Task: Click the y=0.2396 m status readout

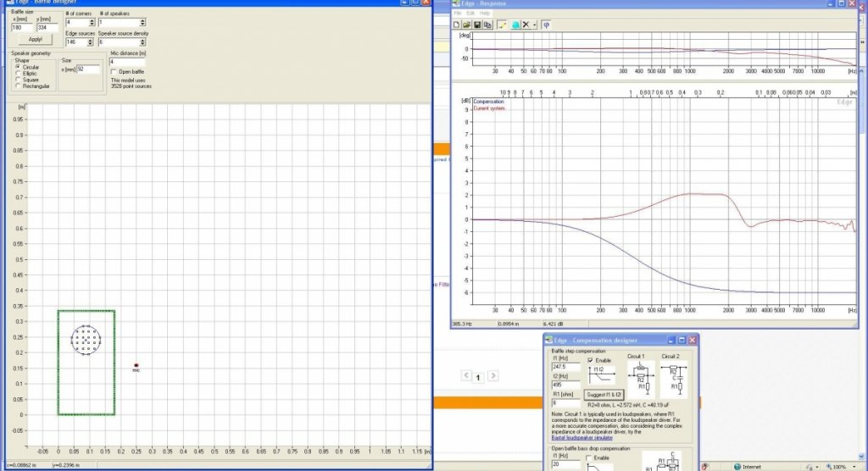Action: tap(66, 465)
